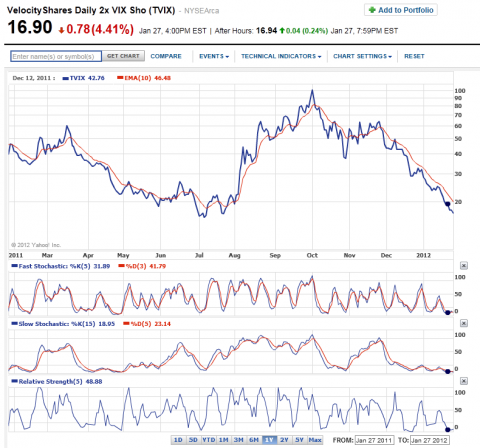Viewport: 480px width, 448px height.
Task: Select the 1M time range
Action: [224, 440]
